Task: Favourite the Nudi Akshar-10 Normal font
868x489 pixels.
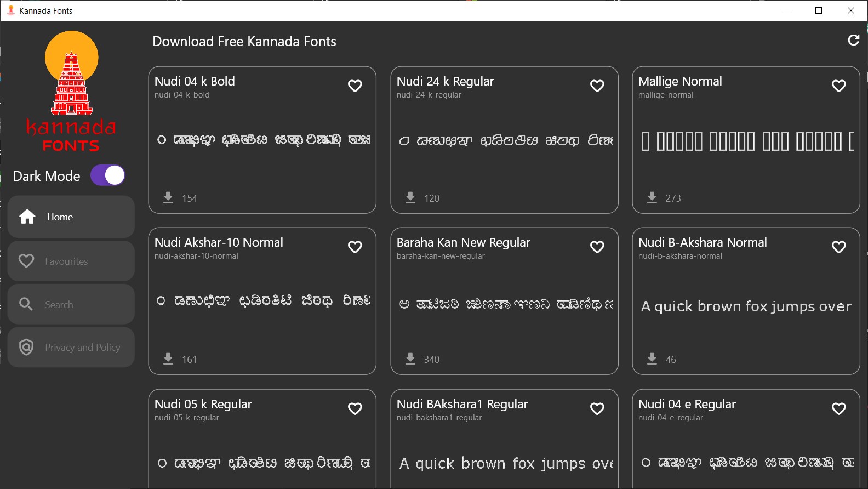Action: tap(355, 247)
